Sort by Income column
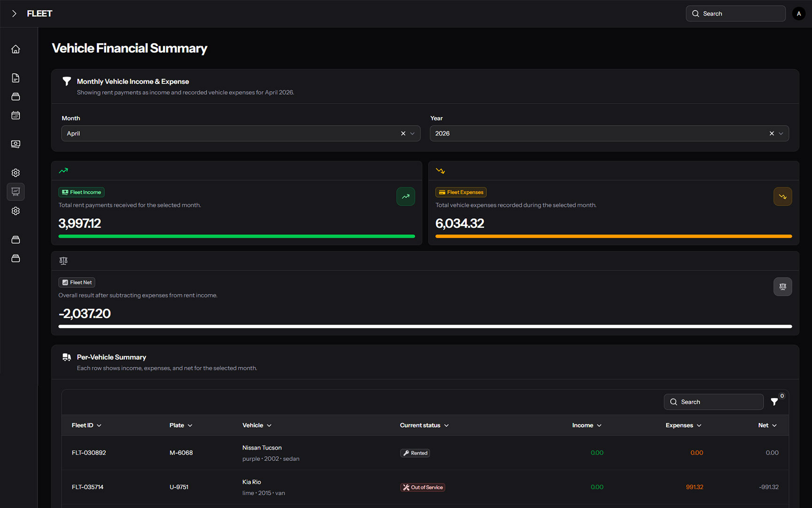 587,425
